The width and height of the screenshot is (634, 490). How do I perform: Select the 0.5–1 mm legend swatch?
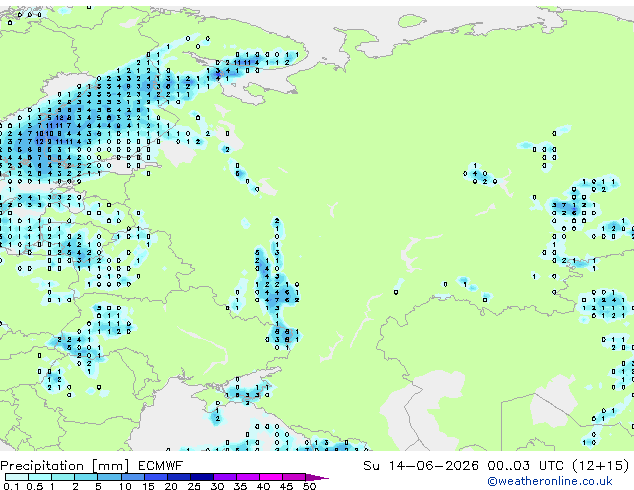[40, 477]
